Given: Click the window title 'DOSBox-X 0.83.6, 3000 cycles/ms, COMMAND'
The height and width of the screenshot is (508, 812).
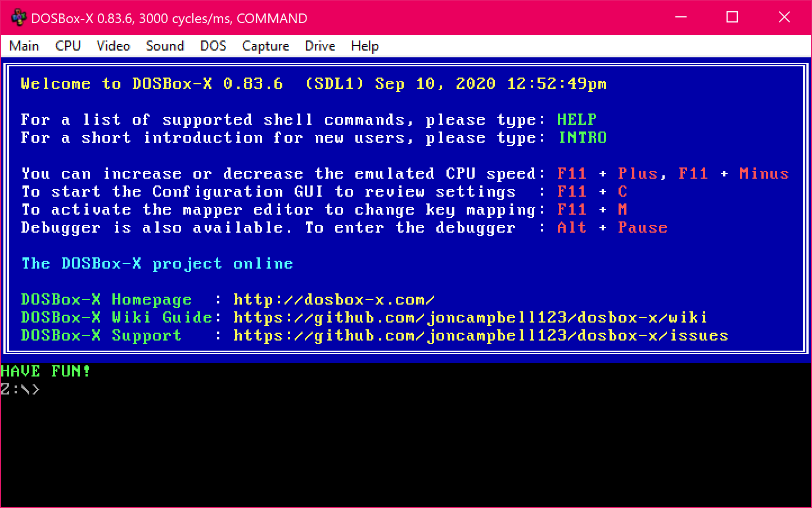Looking at the screenshot, I should [x=169, y=18].
